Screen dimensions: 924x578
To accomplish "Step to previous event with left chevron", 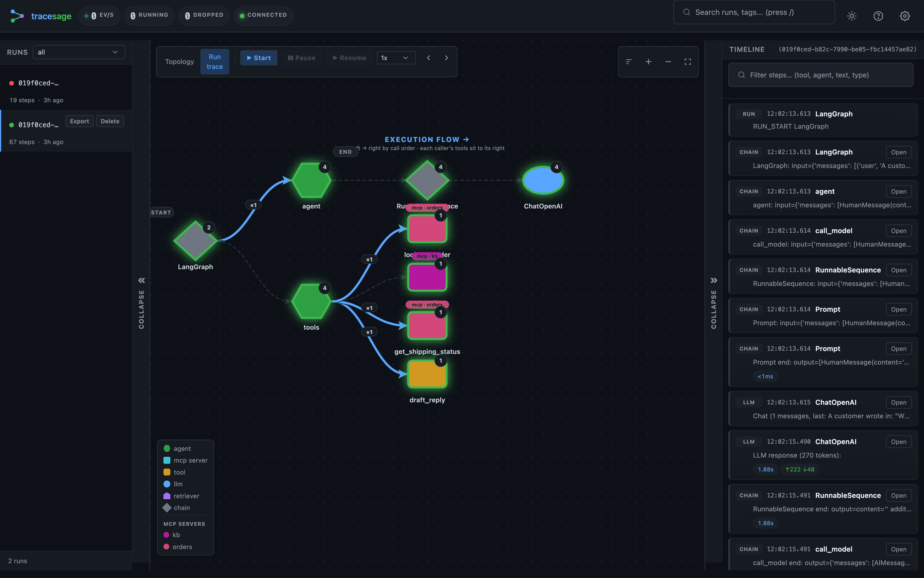I will click(428, 58).
